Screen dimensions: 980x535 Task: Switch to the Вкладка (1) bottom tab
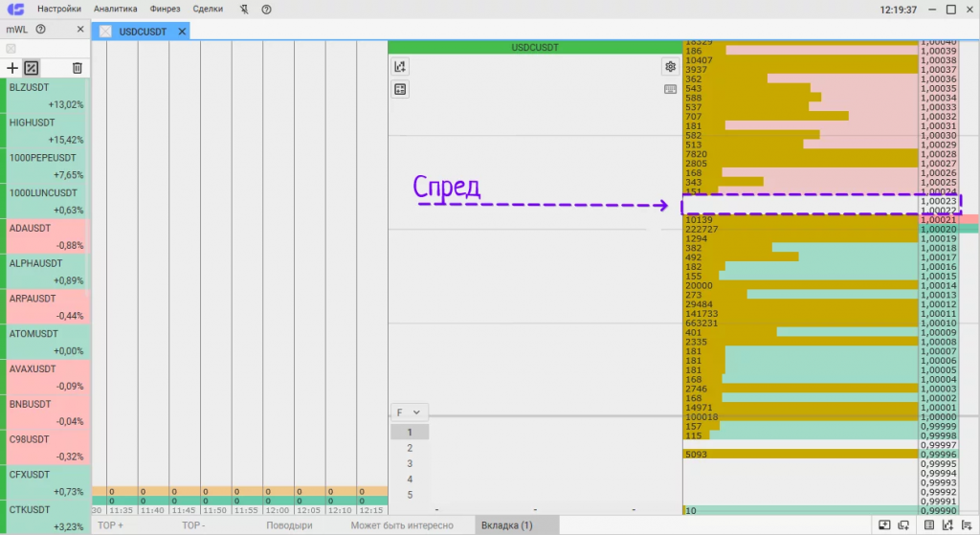(507, 525)
